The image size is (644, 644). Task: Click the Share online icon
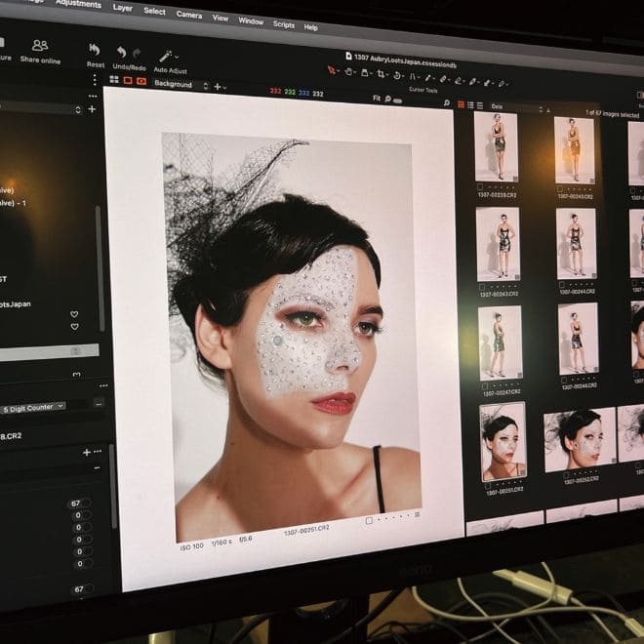(40, 45)
